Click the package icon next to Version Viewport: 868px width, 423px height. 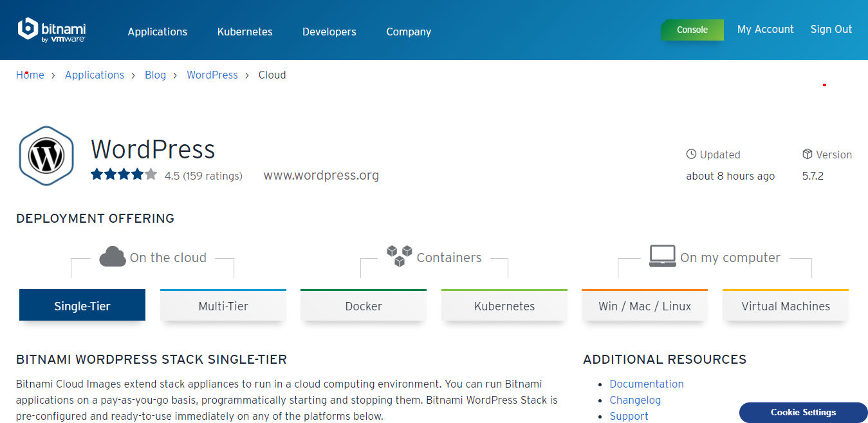point(808,154)
